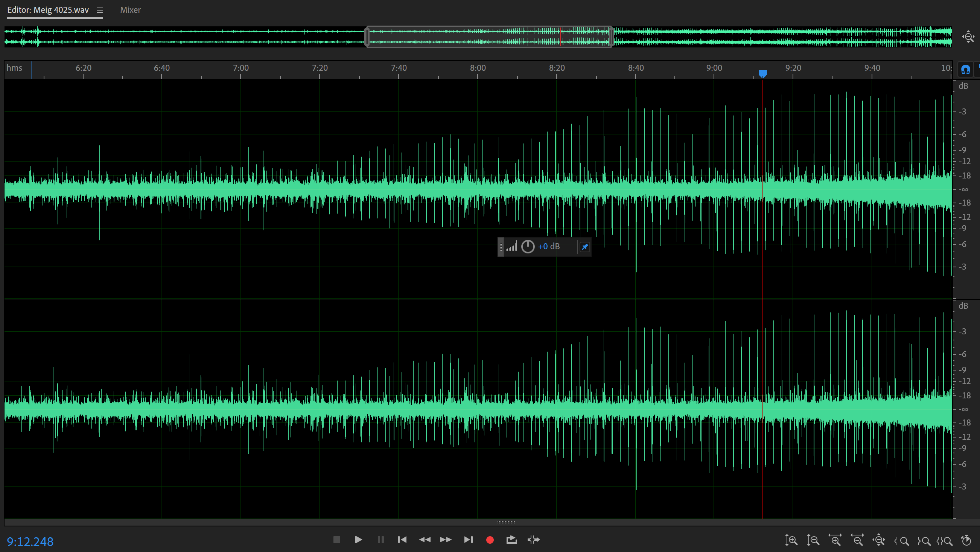Toggle Loop Playback
The image size is (980, 552).
coord(512,540)
